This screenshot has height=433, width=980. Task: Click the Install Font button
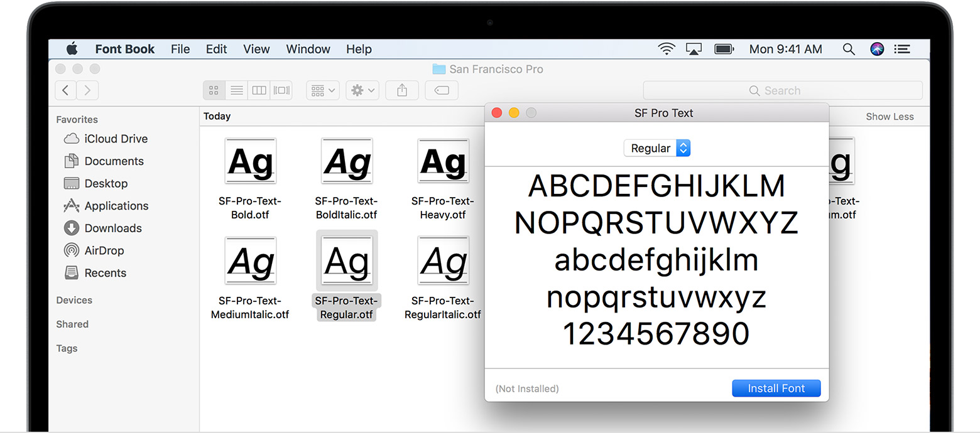pos(776,388)
